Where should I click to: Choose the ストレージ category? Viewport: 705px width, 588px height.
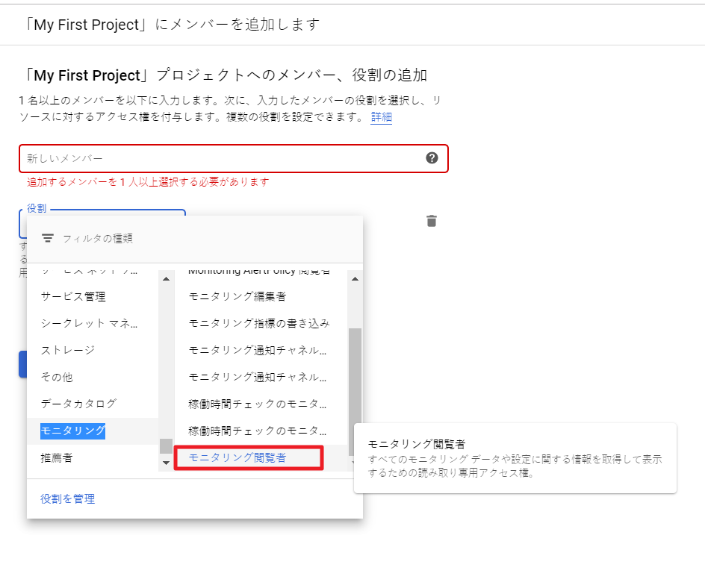(68, 350)
